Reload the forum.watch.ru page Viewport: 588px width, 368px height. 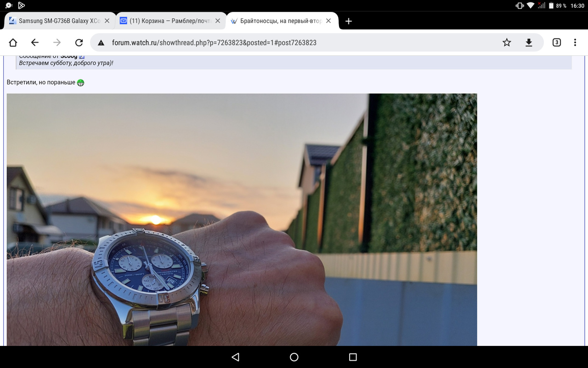[79, 43]
